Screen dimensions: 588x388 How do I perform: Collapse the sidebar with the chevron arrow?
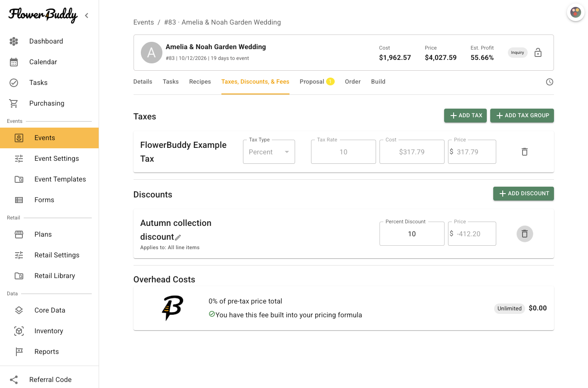[87, 16]
